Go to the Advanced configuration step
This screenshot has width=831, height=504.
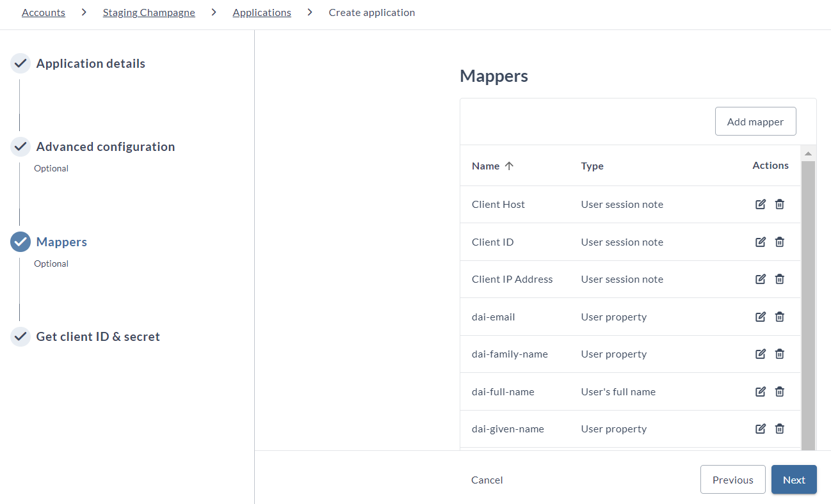click(x=106, y=146)
